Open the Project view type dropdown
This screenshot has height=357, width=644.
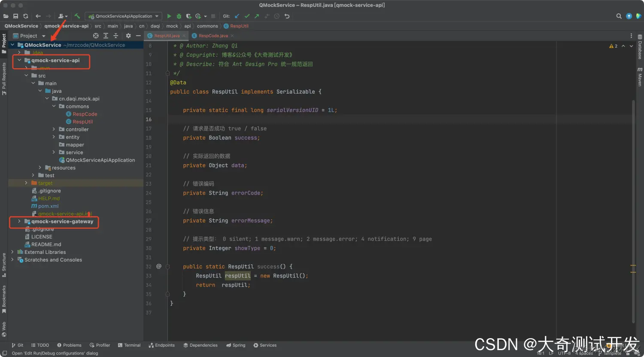coord(29,36)
